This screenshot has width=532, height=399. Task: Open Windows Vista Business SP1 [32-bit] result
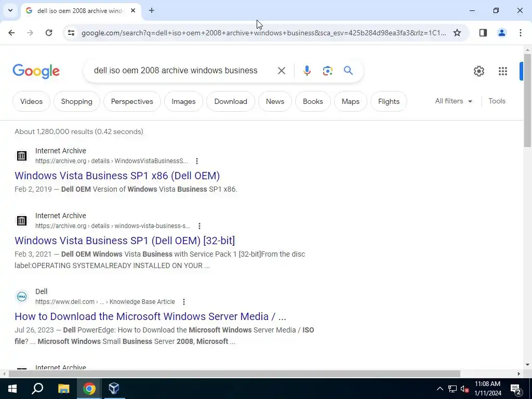(x=125, y=241)
